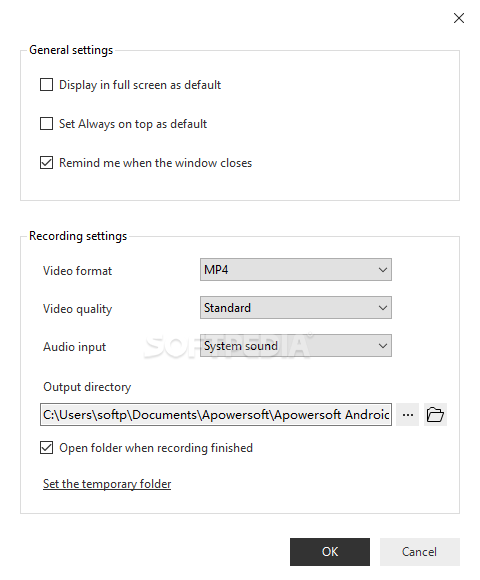This screenshot has height=580, width=480.
Task: Uncheck Remind me when the window closes
Action: coord(46,163)
